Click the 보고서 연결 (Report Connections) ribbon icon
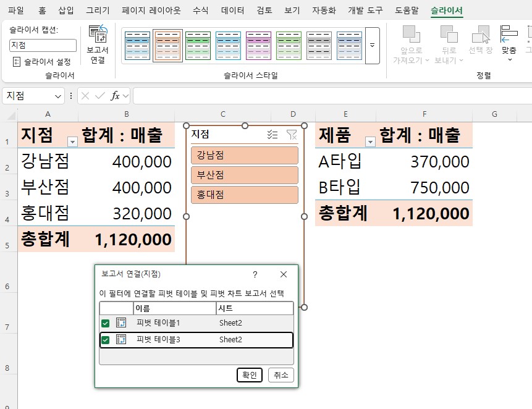This screenshot has height=409, width=532. coord(96,38)
